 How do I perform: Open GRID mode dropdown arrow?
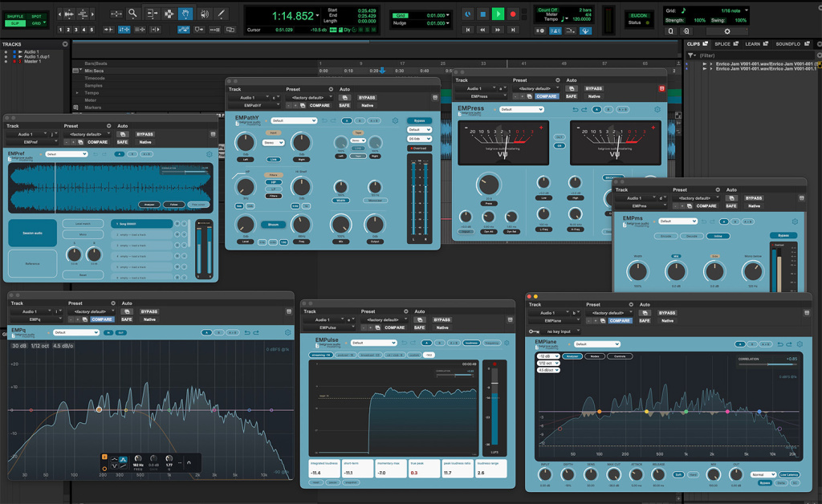pos(44,23)
